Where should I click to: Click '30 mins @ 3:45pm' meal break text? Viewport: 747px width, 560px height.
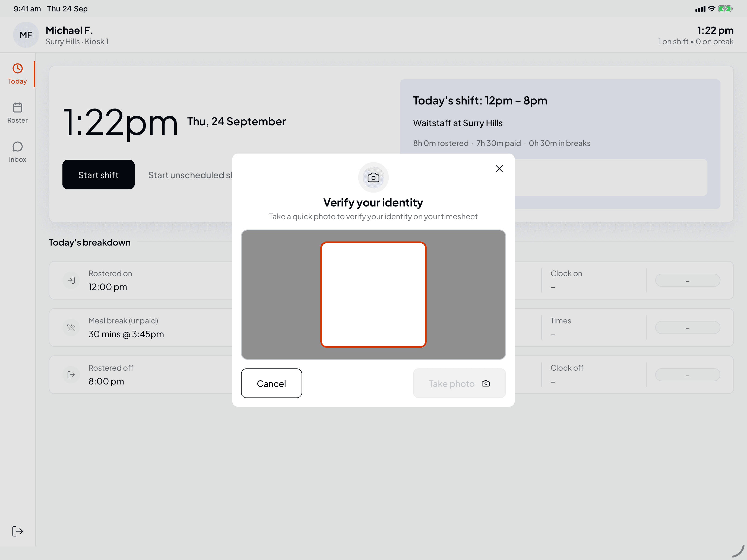126,334
